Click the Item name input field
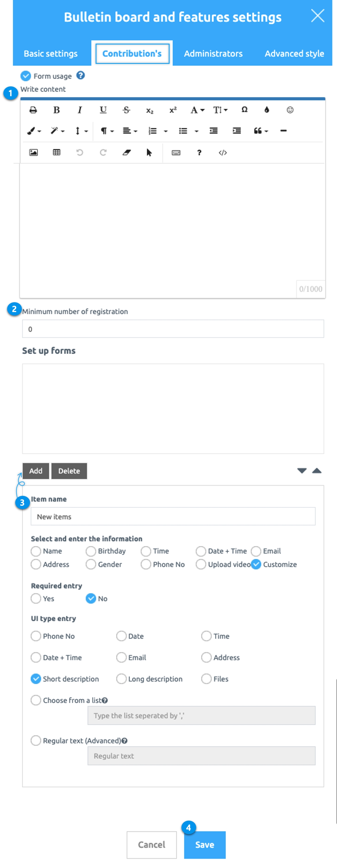Screen dimensions: 337x868 173,516
